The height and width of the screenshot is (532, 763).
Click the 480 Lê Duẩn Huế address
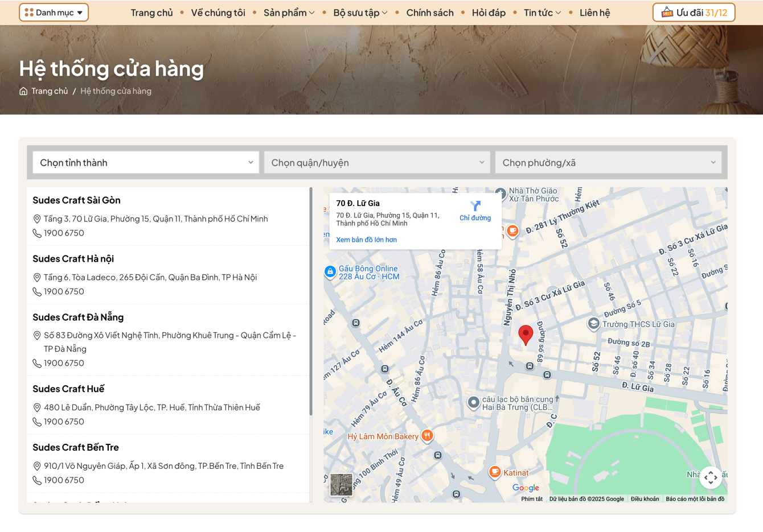coord(152,408)
